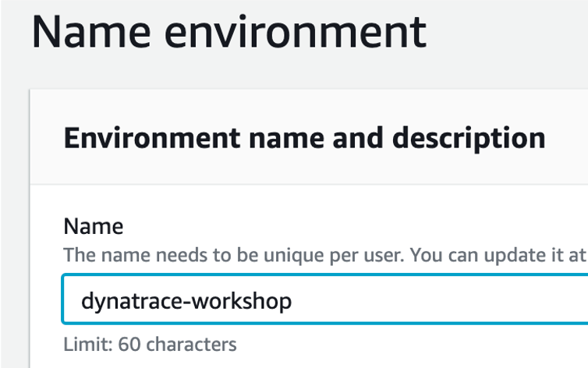
Task: Click the Environment name and description header
Action: point(304,139)
